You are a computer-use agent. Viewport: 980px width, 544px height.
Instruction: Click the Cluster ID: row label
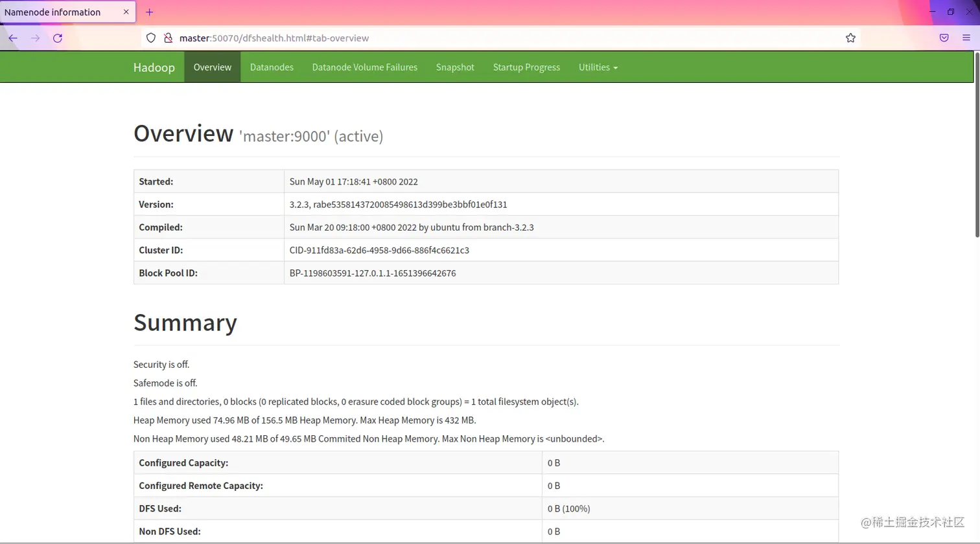click(x=161, y=250)
